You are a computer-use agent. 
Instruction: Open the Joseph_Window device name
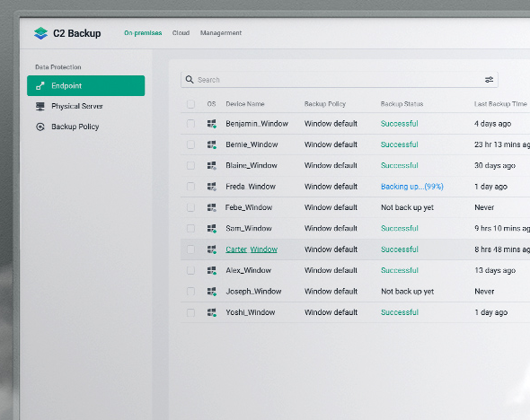(253, 292)
